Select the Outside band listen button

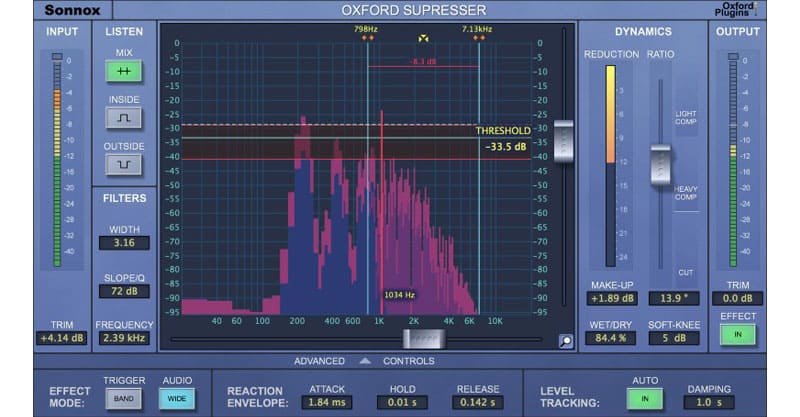125,164
